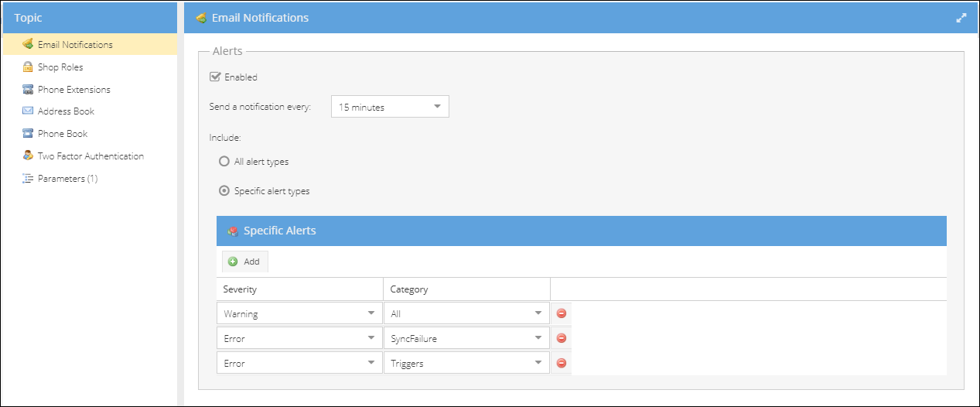Select the All alert types radio button
980x407 pixels.
pyautogui.click(x=224, y=162)
